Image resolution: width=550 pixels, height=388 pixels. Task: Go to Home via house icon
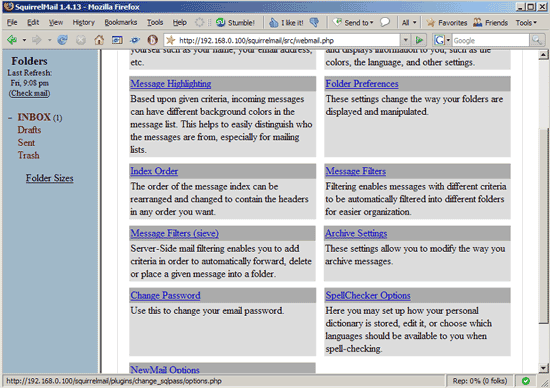click(x=99, y=40)
